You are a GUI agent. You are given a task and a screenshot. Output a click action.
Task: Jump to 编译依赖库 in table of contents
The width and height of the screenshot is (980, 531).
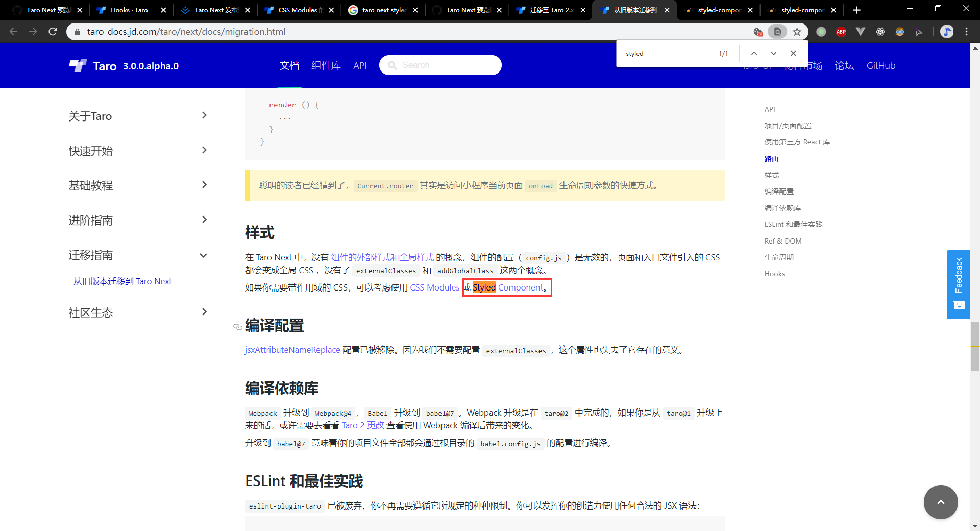[782, 208]
